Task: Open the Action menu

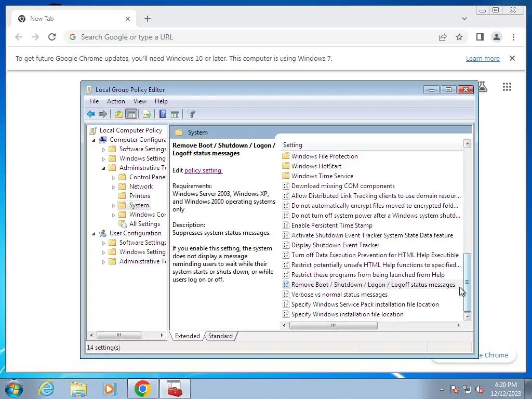Action: point(116,101)
